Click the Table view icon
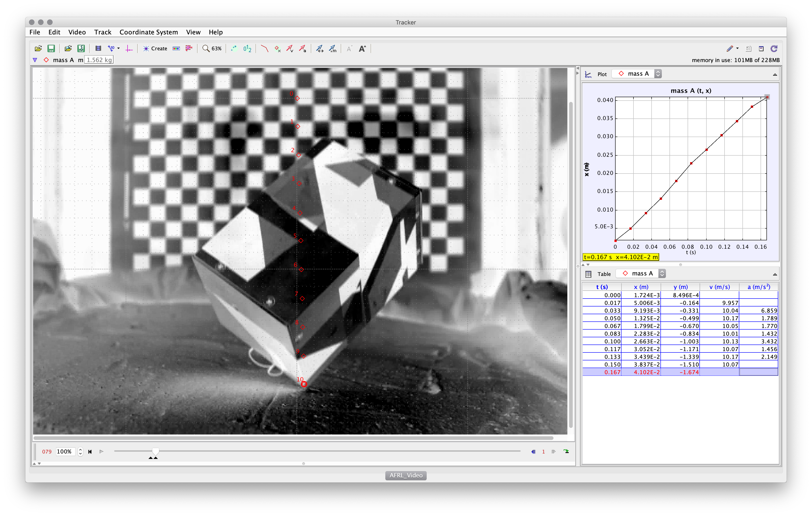The width and height of the screenshot is (812, 516). point(588,274)
